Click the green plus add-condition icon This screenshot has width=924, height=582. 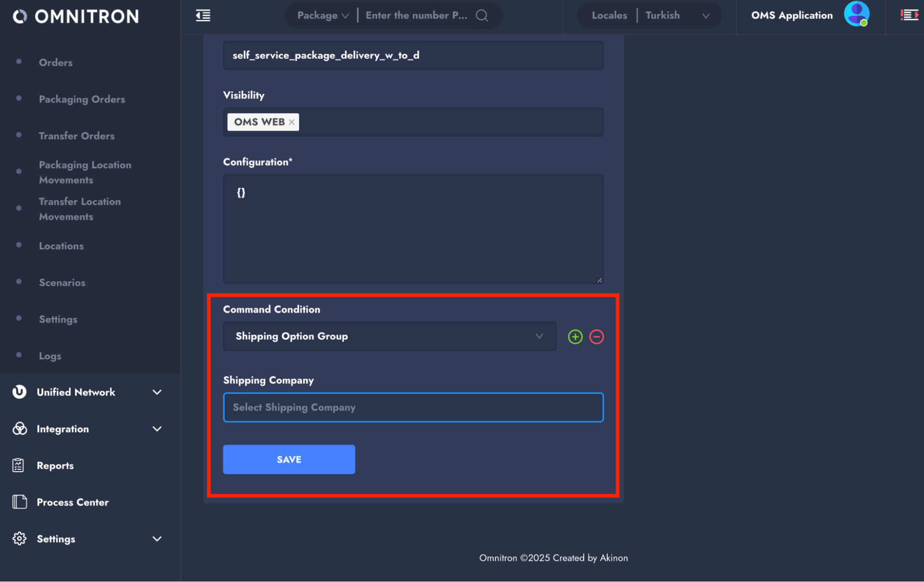pos(575,337)
